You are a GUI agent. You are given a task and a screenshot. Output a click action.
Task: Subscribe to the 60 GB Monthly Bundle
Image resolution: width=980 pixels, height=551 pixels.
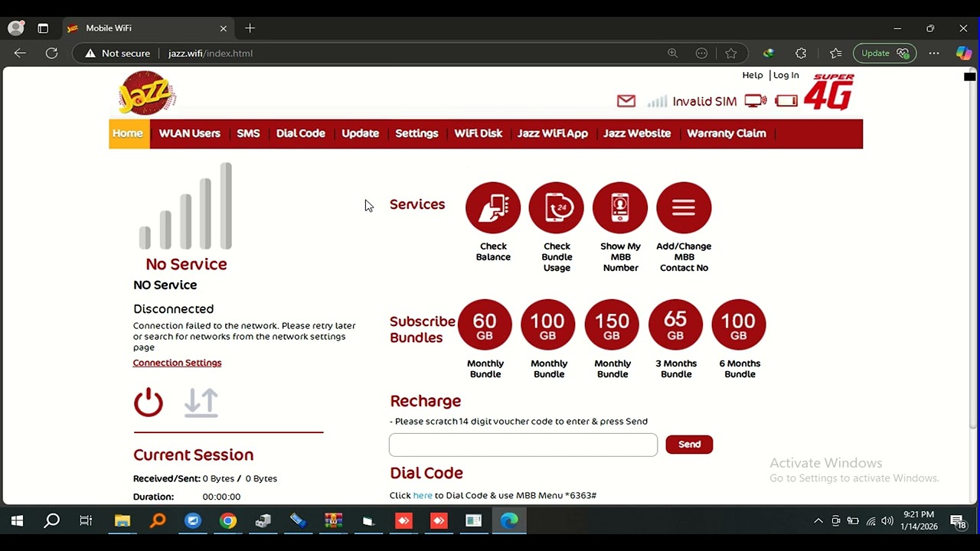click(x=485, y=326)
